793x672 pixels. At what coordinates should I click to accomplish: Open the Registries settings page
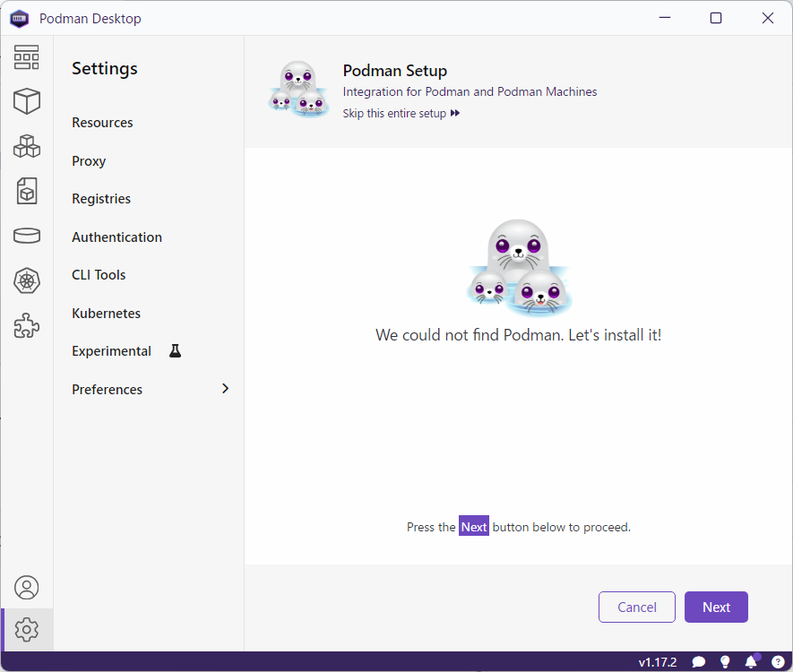[101, 199]
